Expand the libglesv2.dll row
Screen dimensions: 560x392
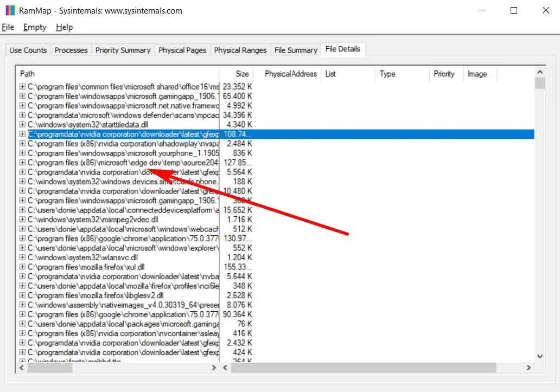pos(22,295)
